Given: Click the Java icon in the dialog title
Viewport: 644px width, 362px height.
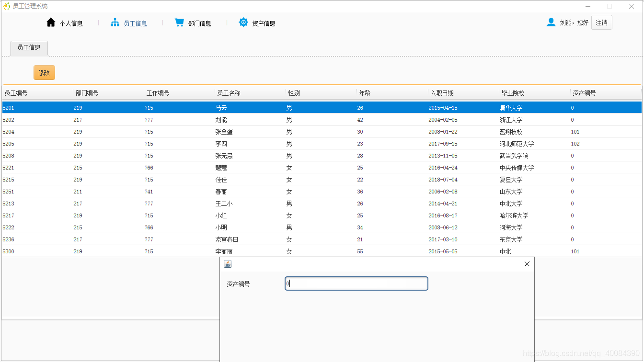Looking at the screenshot, I should click(x=228, y=264).
